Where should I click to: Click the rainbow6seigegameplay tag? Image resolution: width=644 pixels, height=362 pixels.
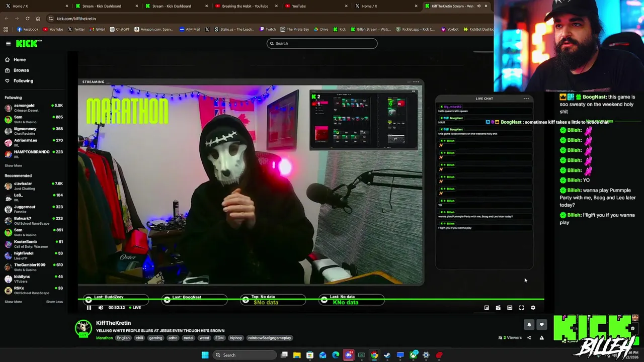270,338
